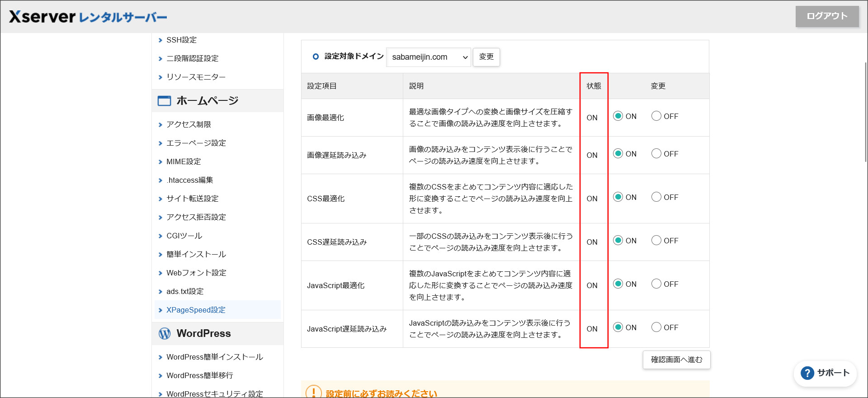Open .htaccess編集 menu item

click(190, 180)
